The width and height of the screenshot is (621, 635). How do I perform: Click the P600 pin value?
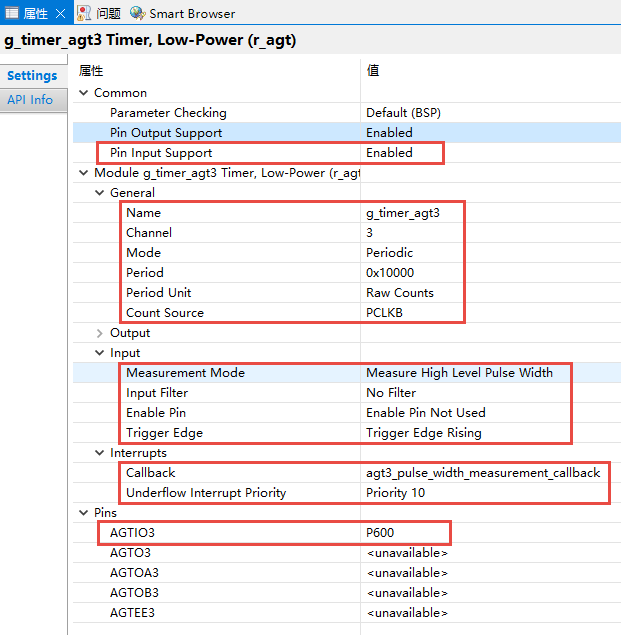pos(380,533)
